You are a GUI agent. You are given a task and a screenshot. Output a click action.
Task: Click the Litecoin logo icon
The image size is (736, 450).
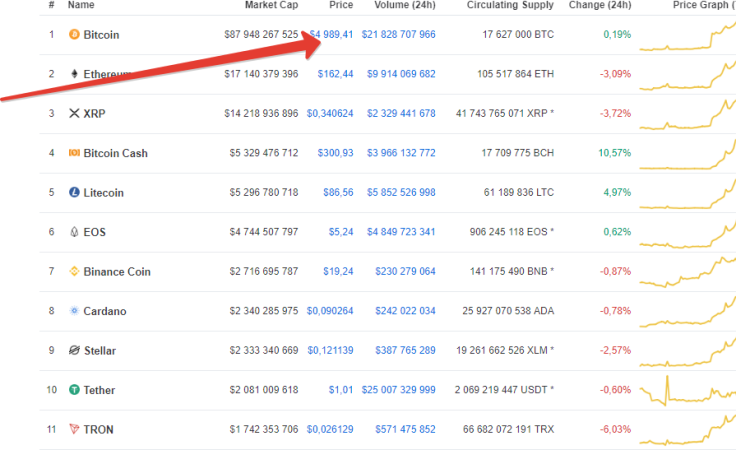pos(74,192)
